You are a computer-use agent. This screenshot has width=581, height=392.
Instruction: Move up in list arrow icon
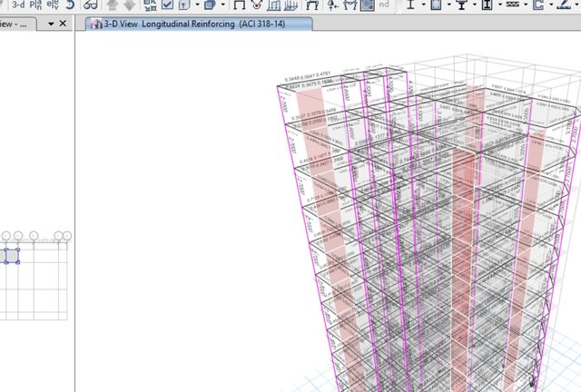point(113,5)
